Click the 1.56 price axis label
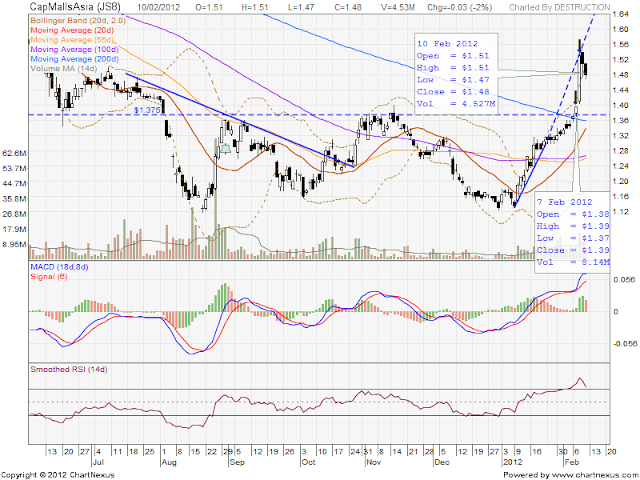640x480 pixels. pyautogui.click(x=620, y=44)
